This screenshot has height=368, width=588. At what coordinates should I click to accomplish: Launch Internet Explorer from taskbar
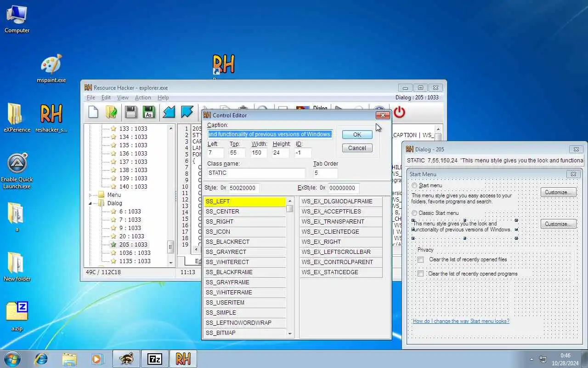tap(41, 359)
